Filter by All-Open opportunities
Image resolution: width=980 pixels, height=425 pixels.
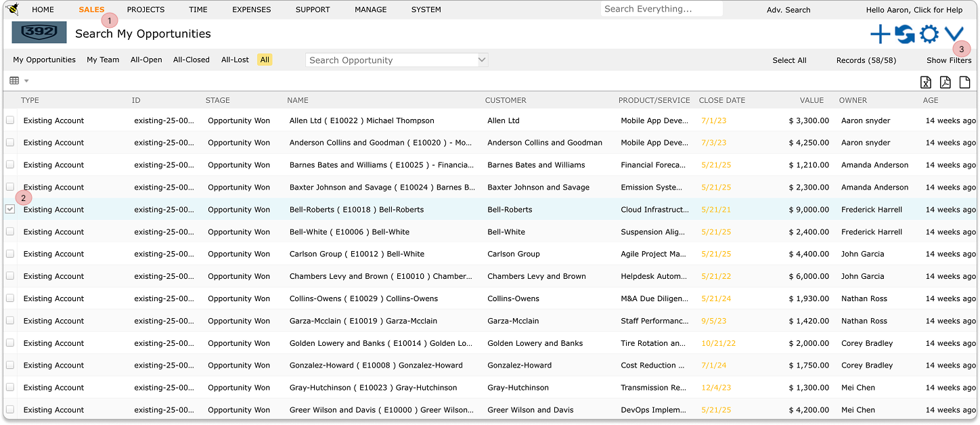coord(146,60)
